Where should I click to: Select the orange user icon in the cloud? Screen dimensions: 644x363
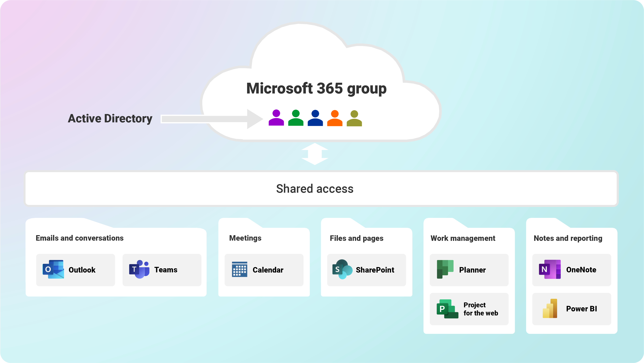pos(335,118)
